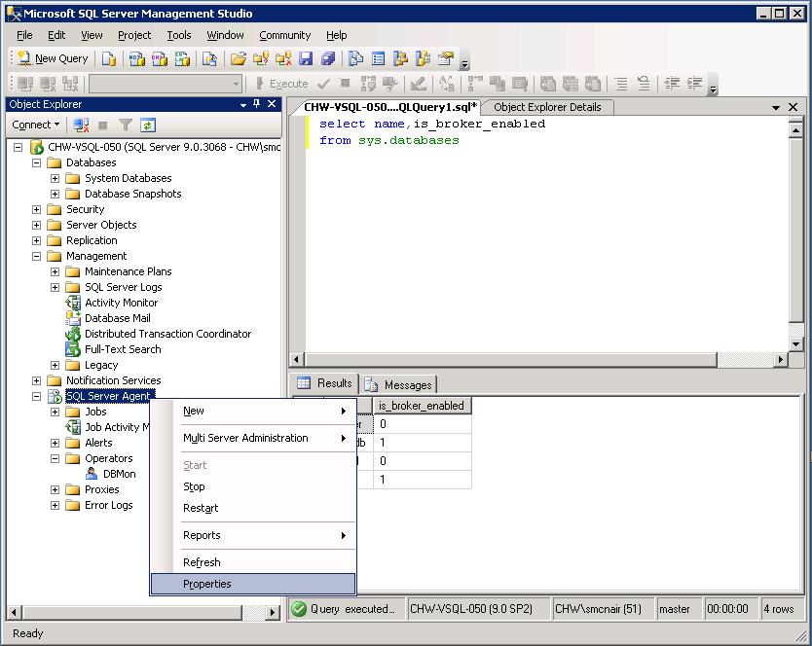
Task: Click the Object Explorer horizontal scrollbar
Action: (133, 612)
